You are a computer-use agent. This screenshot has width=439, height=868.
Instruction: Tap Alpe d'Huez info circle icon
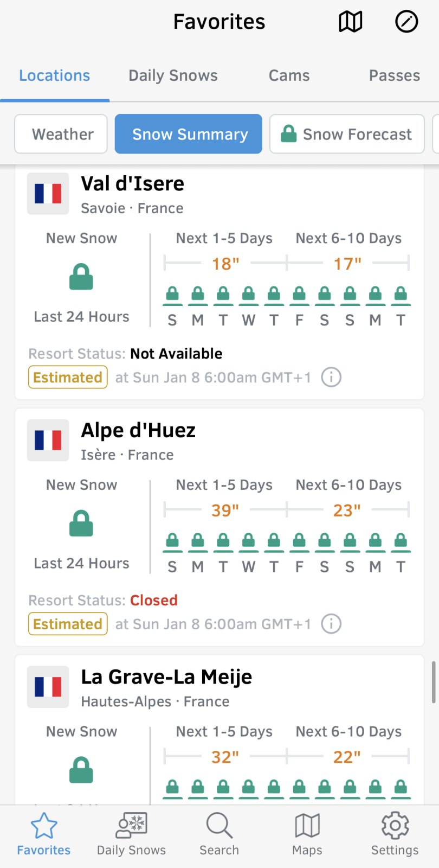[331, 624]
